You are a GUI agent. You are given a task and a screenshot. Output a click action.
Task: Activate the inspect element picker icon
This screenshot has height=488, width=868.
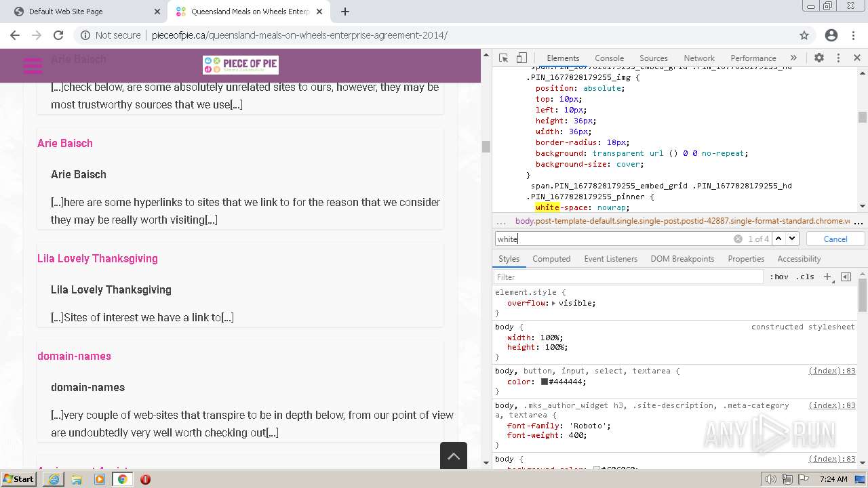point(503,58)
